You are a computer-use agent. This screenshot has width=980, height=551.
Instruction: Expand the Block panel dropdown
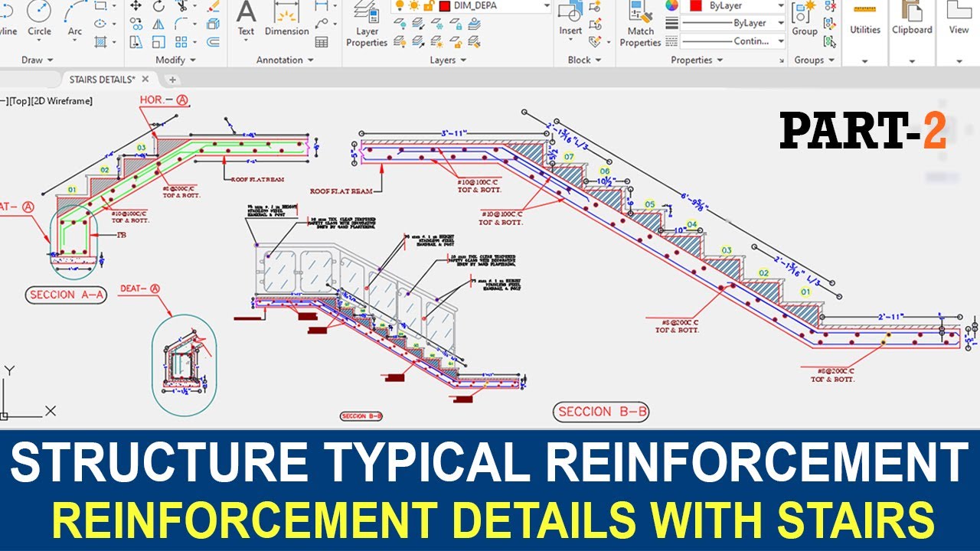[x=585, y=60]
